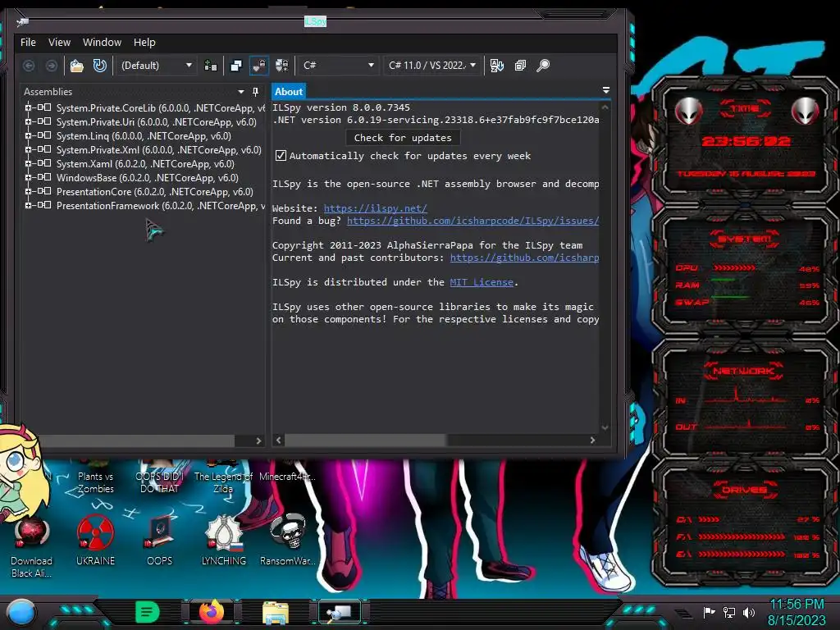Click the Start orb button

(x=21, y=613)
